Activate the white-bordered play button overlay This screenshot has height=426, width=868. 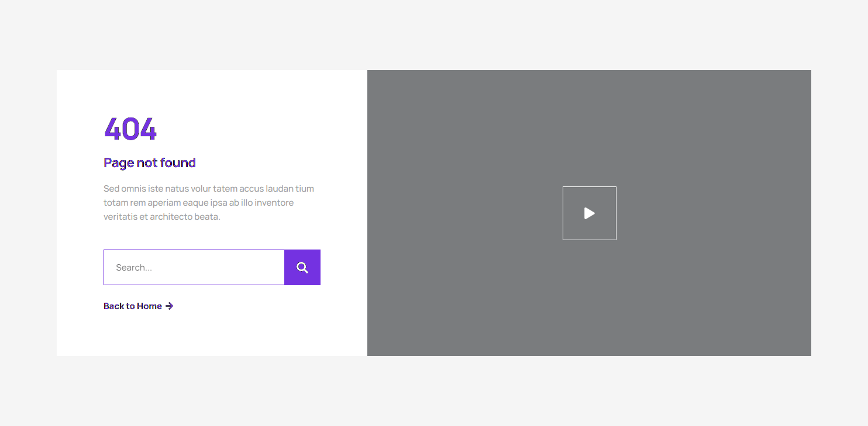point(589,213)
